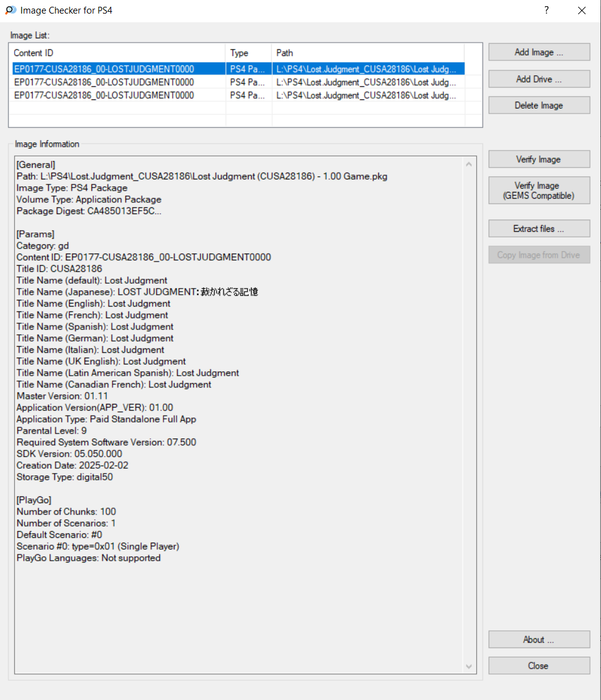Screen dimensions: 601x700
Task: Click the Add Image ... button
Action: (x=539, y=52)
